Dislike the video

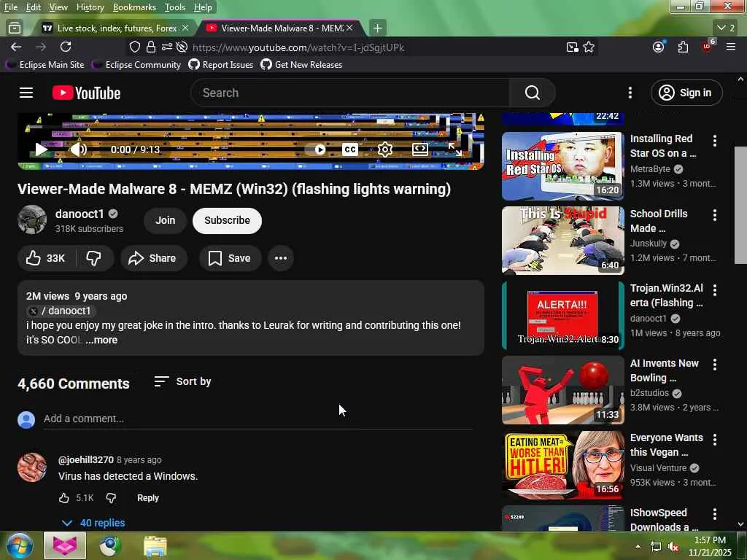94,258
